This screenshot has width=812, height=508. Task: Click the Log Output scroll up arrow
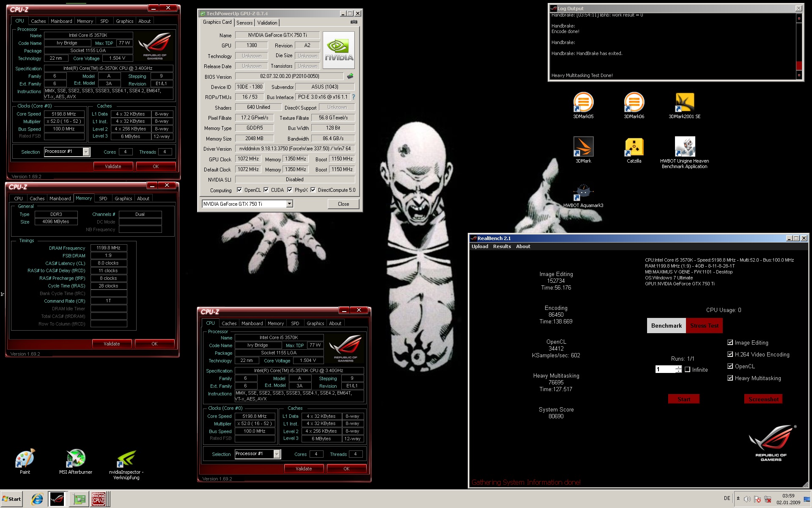[799, 18]
